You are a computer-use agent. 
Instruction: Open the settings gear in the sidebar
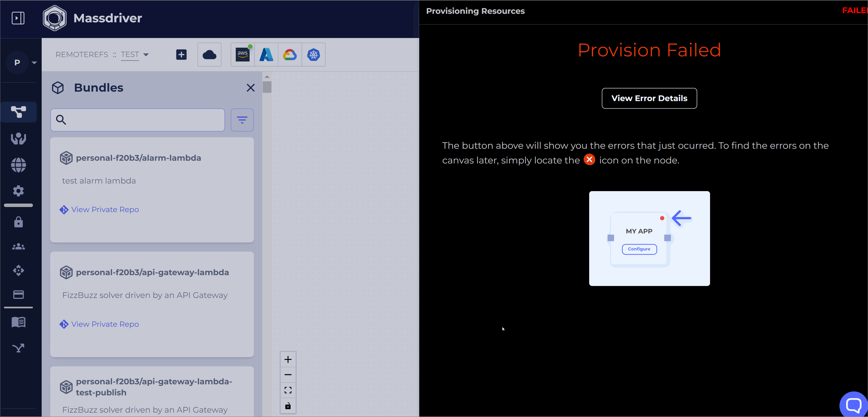pos(18,191)
